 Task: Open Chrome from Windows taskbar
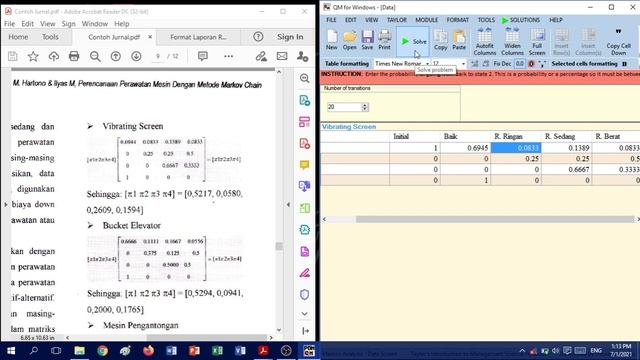click(102, 351)
